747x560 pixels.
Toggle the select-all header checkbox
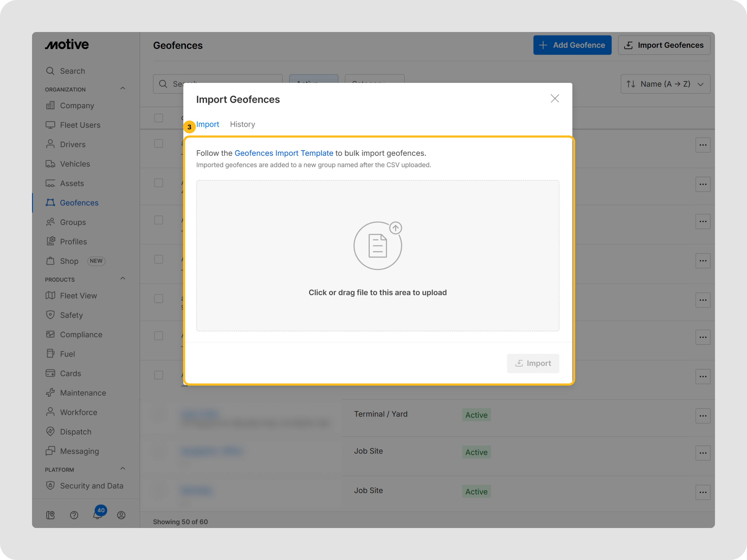(x=159, y=118)
